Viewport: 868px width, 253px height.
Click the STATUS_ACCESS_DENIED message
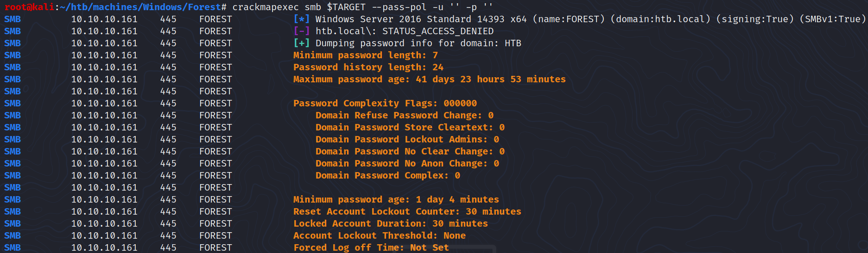click(x=437, y=31)
